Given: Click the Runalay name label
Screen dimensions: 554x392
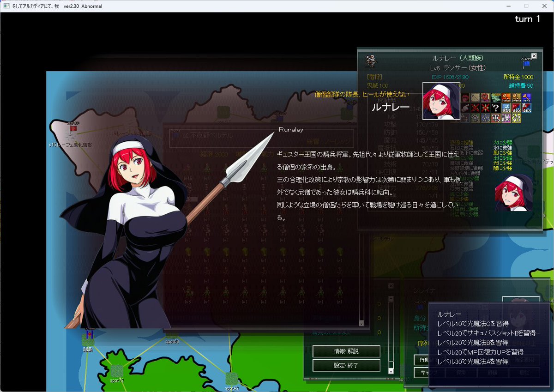Looking at the screenshot, I should point(291,130).
